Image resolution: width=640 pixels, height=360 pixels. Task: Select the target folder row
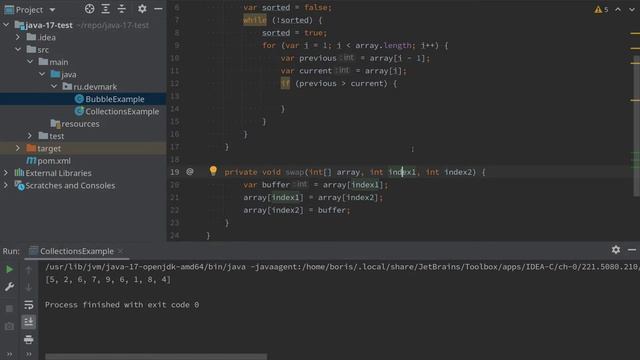pyautogui.click(x=83, y=148)
